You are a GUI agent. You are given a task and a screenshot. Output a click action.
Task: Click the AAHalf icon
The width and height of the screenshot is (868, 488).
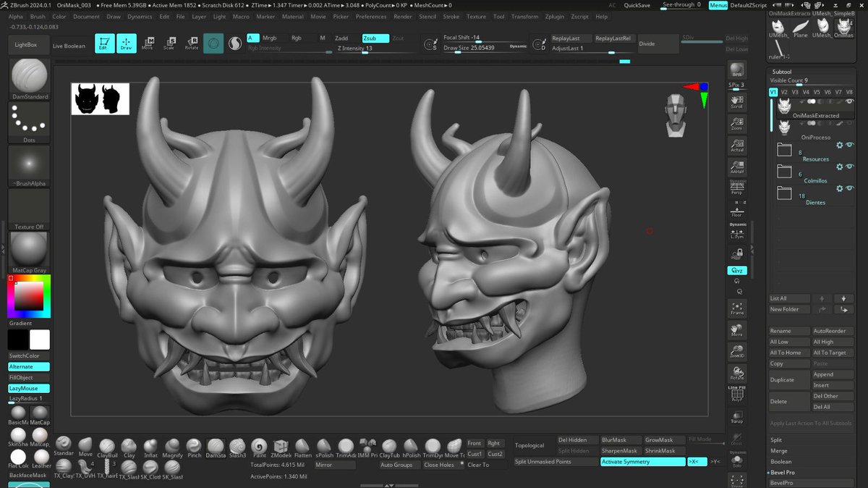tap(737, 167)
